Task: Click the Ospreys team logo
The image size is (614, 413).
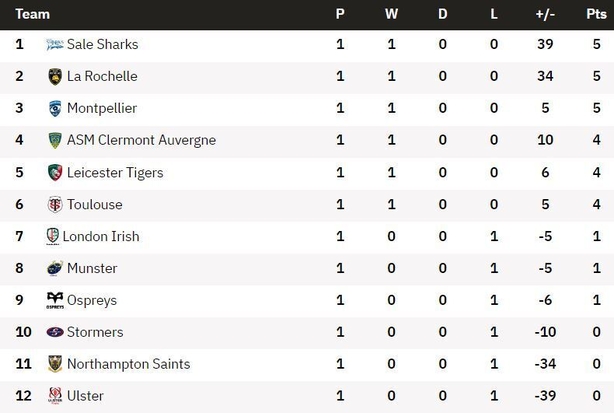Action: pos(55,300)
